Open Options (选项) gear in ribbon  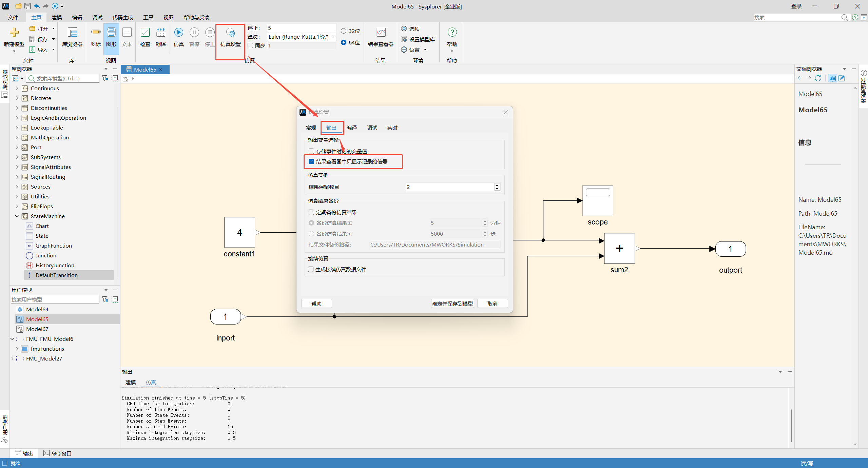tap(410, 29)
